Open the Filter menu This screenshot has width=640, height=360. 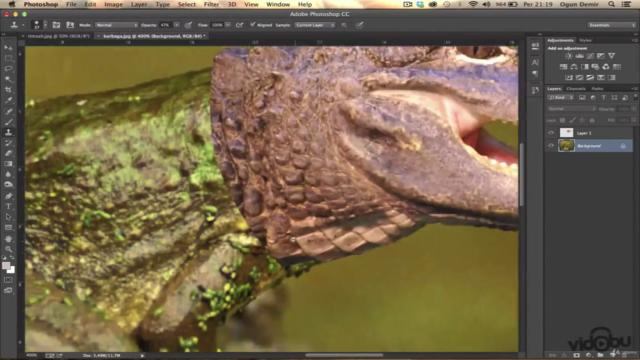(211, 4)
